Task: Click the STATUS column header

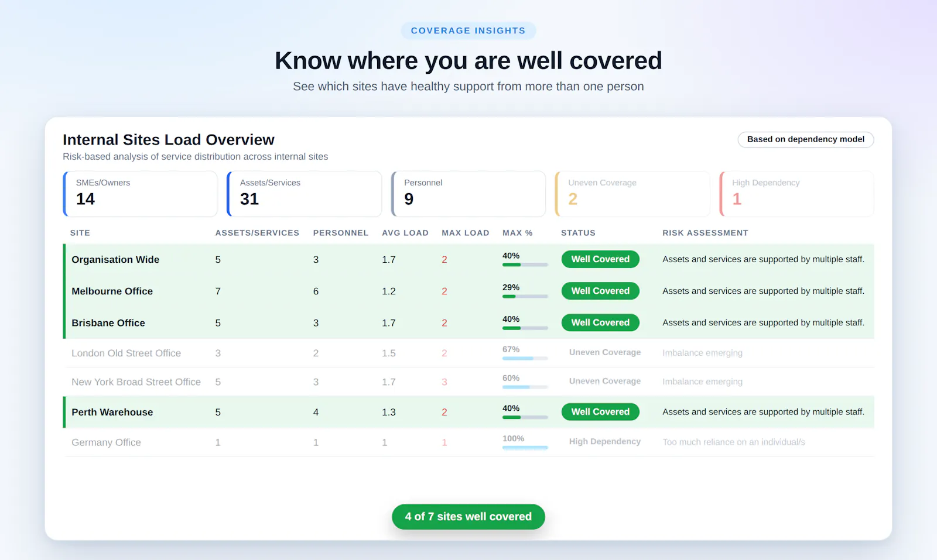Action: [x=578, y=233]
